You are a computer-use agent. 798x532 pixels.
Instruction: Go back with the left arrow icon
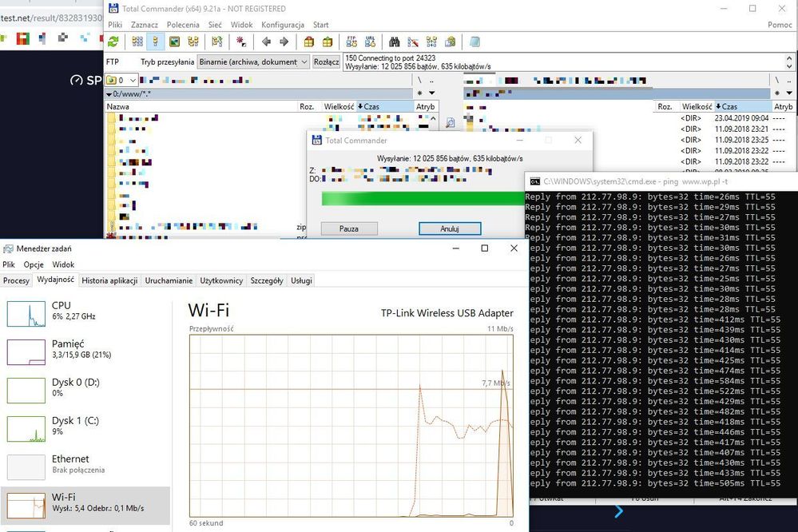[266, 42]
